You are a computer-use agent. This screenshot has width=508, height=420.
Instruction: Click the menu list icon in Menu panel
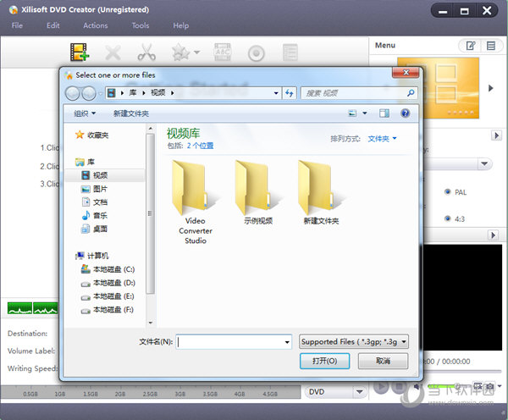pos(491,46)
